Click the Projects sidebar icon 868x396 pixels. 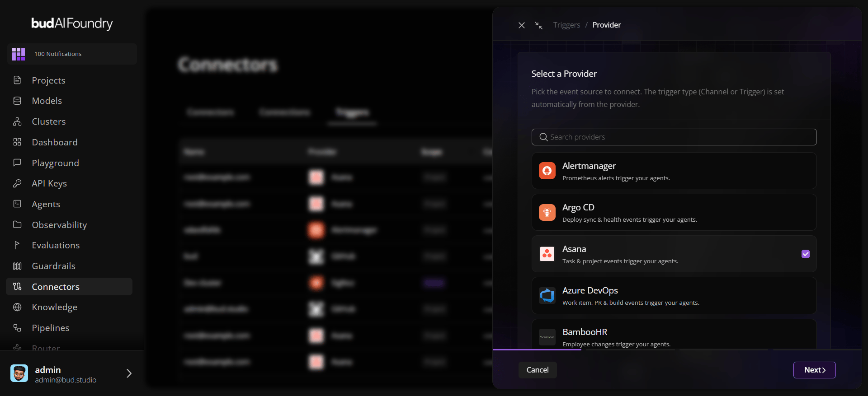tap(17, 80)
